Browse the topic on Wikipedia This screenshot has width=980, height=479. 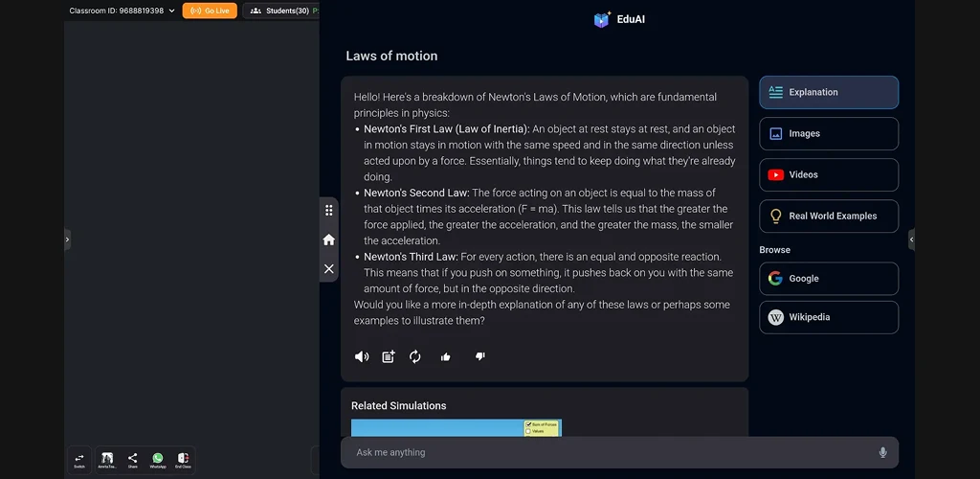pyautogui.click(x=829, y=318)
